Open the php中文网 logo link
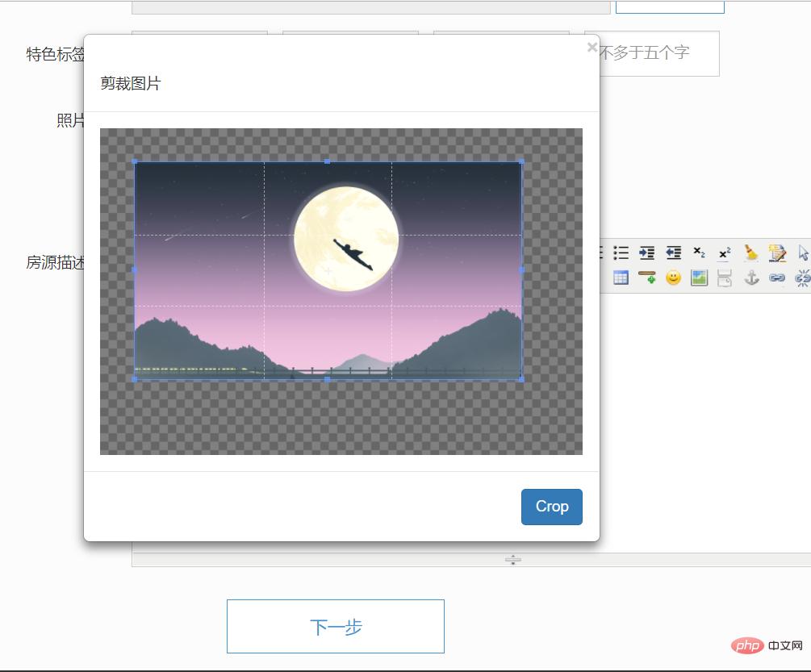 pos(765,645)
